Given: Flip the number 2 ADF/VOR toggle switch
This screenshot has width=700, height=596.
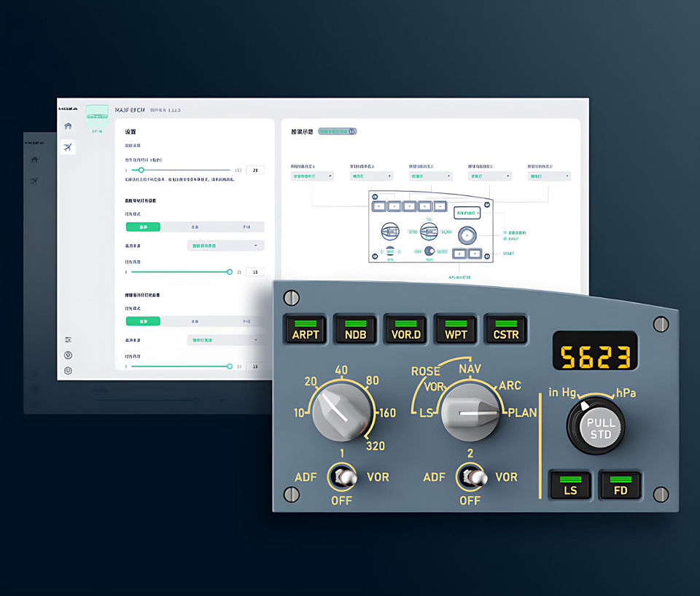Looking at the screenshot, I should 472,477.
